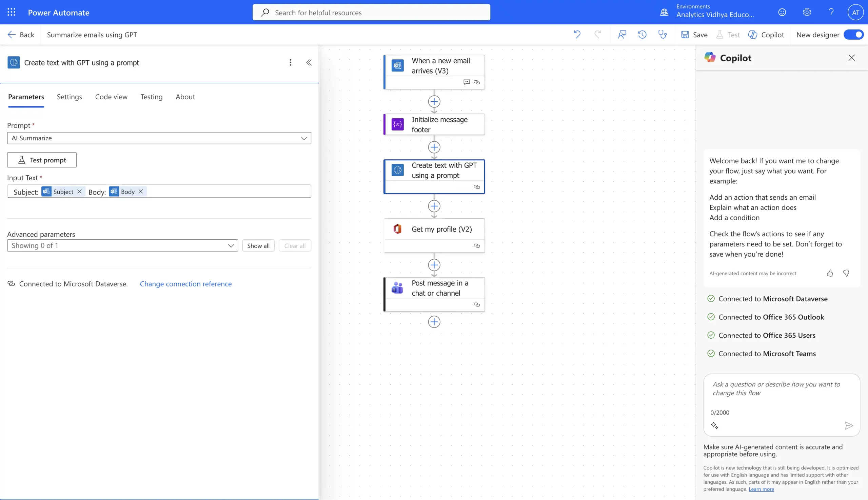Remove the Body token from Input Text
This screenshot has width=868, height=500.
pos(140,191)
